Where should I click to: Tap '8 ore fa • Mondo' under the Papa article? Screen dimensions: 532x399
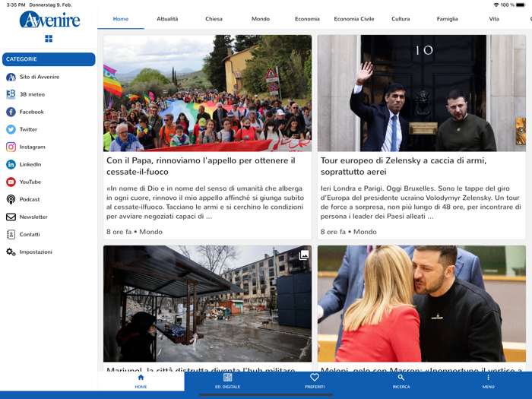135,232
